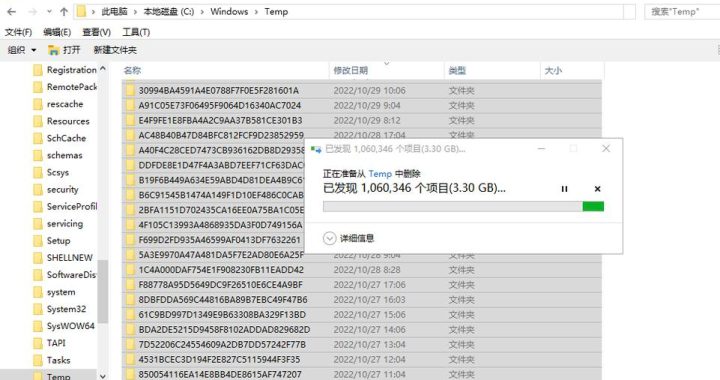
Task: Select folder name 2BFA1151D702435CA16EE0A75BA1C05E
Action: click(x=221, y=210)
